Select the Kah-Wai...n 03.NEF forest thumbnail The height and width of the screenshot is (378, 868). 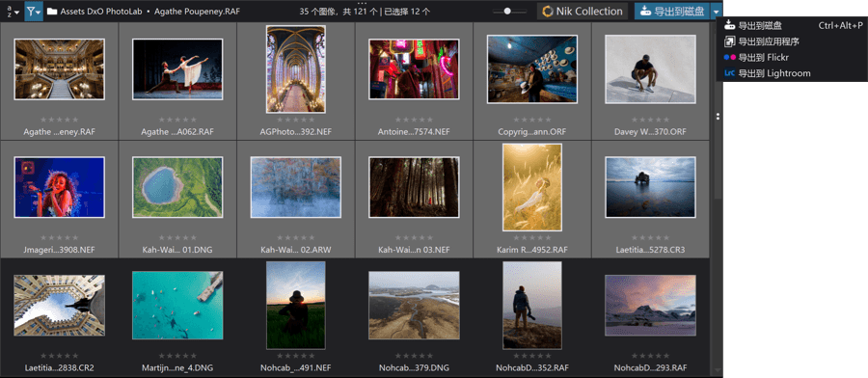414,187
